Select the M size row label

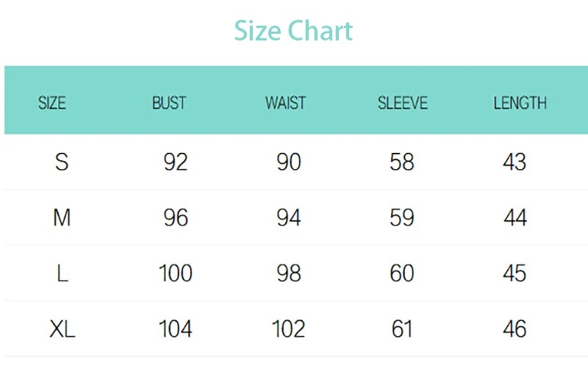pyautogui.click(x=62, y=218)
